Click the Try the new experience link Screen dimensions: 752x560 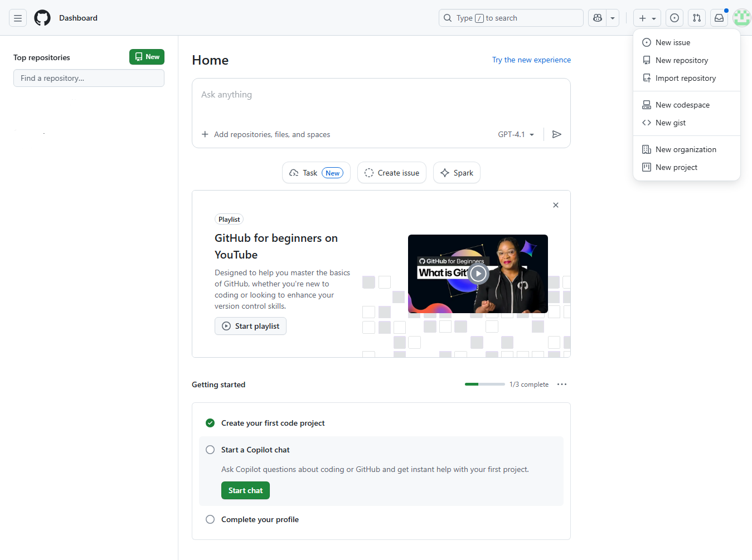(x=531, y=60)
